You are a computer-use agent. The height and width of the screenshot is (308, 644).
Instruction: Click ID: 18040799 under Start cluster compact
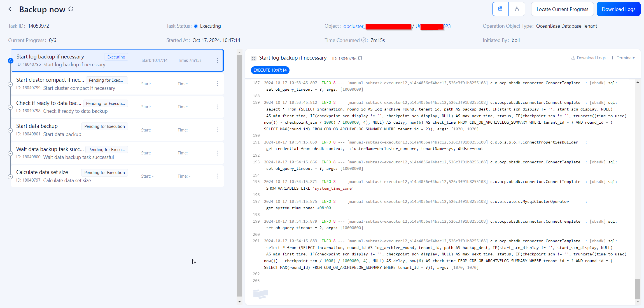(28, 88)
